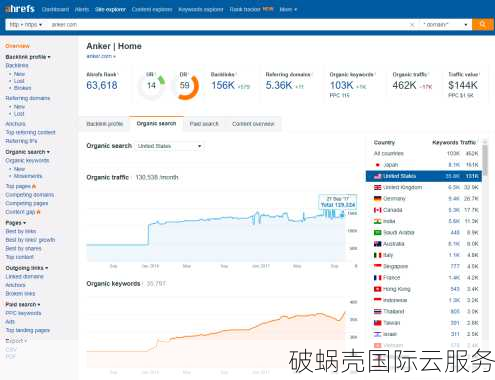The width and height of the screenshot is (495, 380).
Task: Collapse the Paid search sidebar section
Action: point(23,305)
